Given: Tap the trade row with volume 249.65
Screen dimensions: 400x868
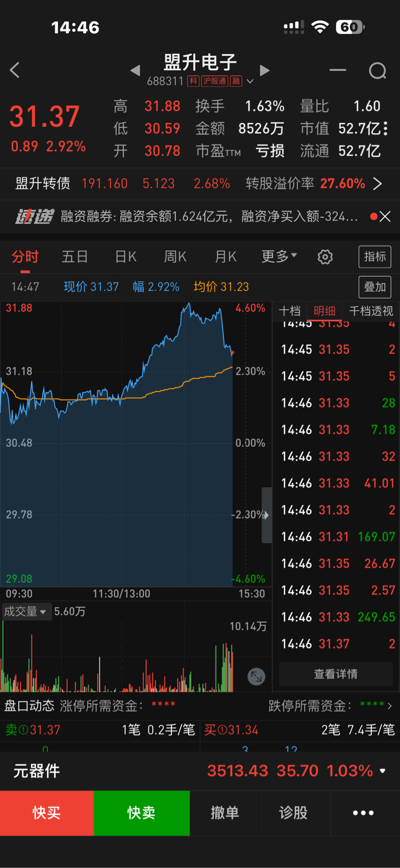Looking at the screenshot, I should tap(337, 617).
